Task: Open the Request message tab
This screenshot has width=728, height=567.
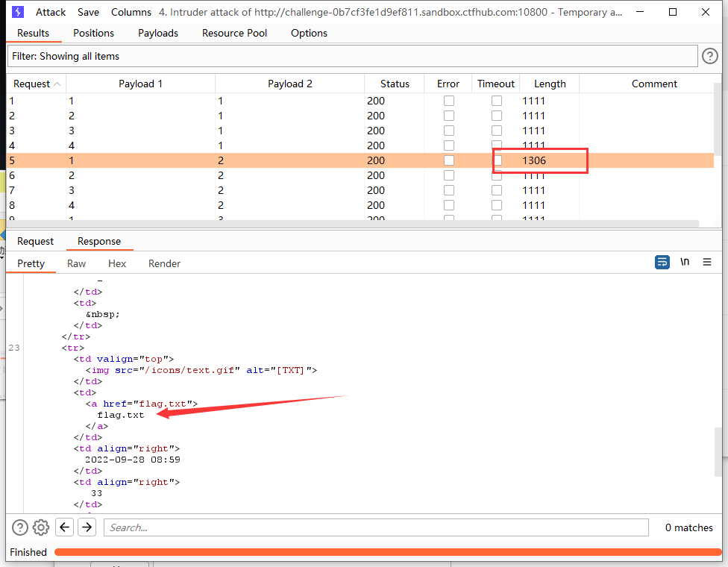Action: point(35,241)
